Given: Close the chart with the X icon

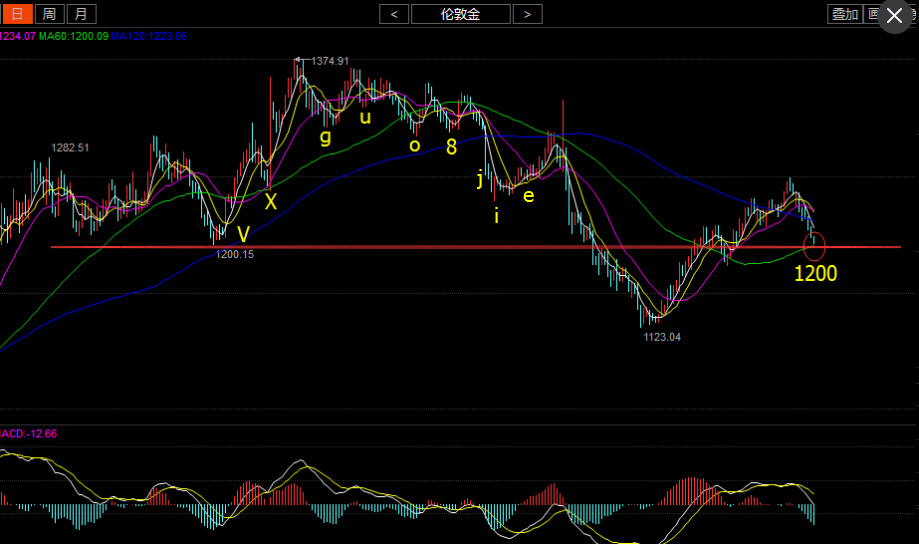Looking at the screenshot, I should tap(894, 17).
